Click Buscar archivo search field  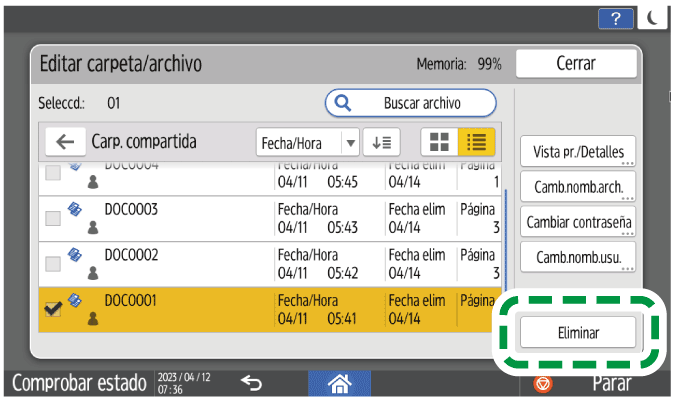(x=411, y=103)
